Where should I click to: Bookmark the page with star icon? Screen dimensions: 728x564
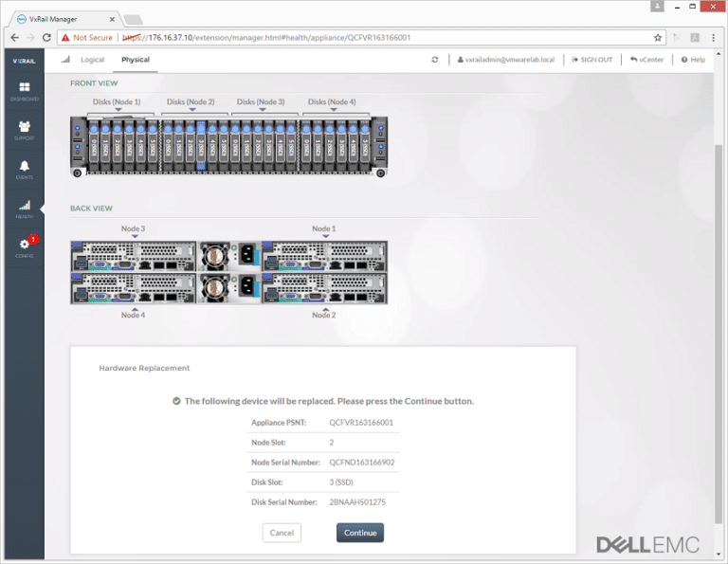658,38
